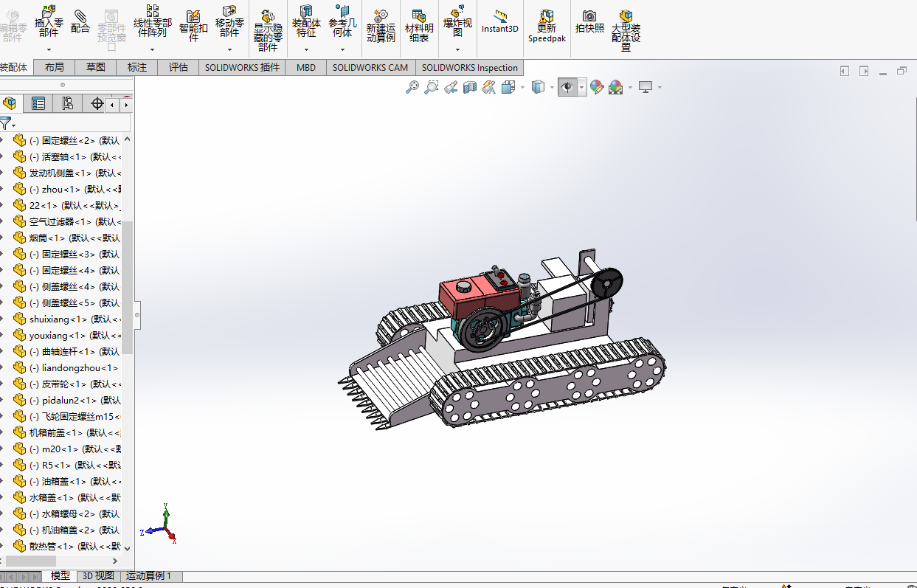Open Large Assembly Settings (大型装配体设置)

tap(626, 30)
